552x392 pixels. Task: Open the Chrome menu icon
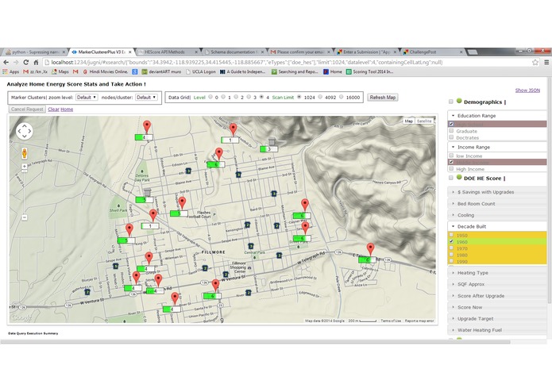546,62
